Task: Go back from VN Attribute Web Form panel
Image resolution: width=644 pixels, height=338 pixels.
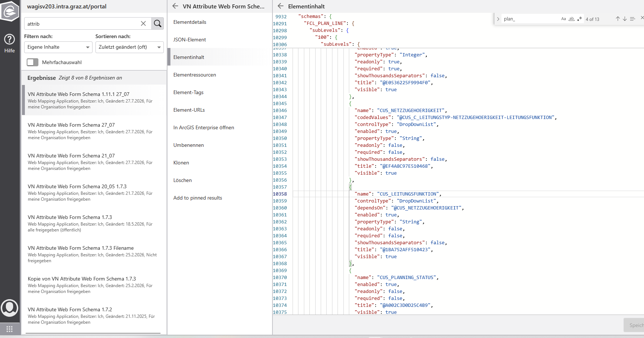Action: point(175,6)
